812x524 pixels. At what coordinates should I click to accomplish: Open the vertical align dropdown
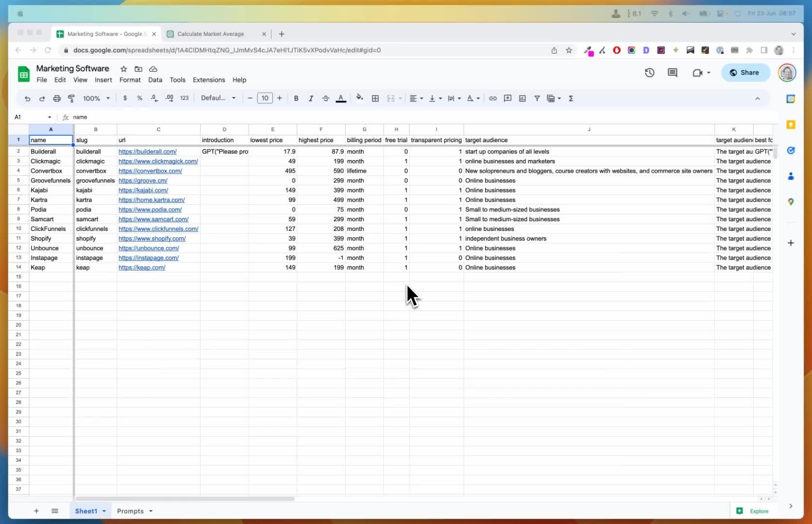point(435,98)
